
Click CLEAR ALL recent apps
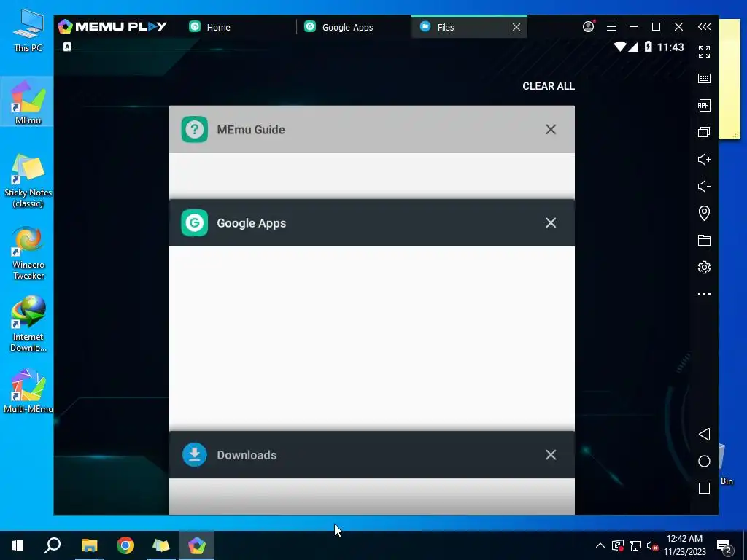[549, 86]
